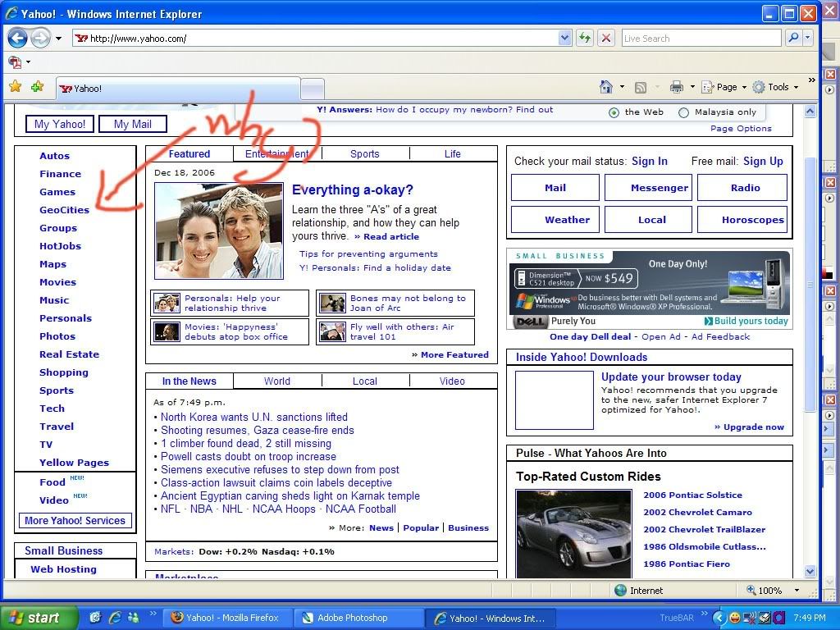The width and height of the screenshot is (840, 630).
Task: Click Sign In mail link
Action: (650, 162)
